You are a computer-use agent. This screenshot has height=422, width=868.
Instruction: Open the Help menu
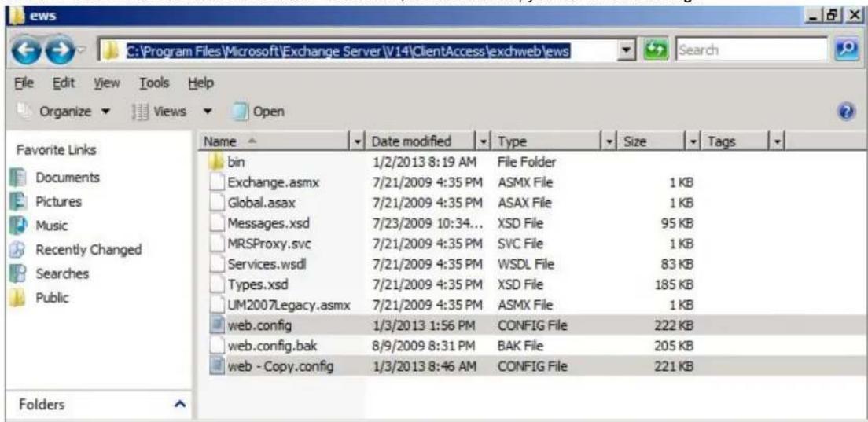201,83
